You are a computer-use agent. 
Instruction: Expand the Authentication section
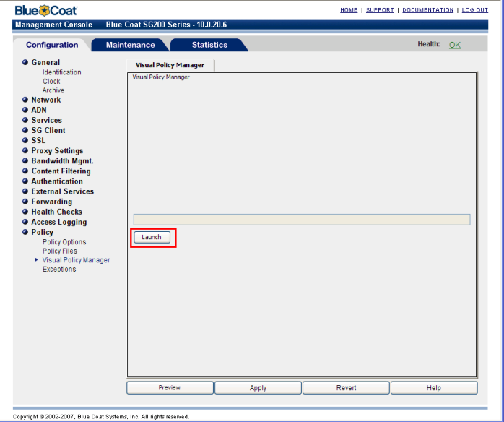57,181
